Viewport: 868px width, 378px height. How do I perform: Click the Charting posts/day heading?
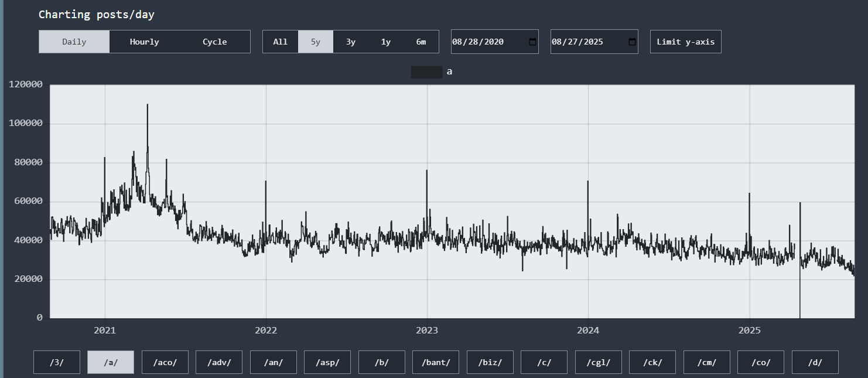click(97, 15)
